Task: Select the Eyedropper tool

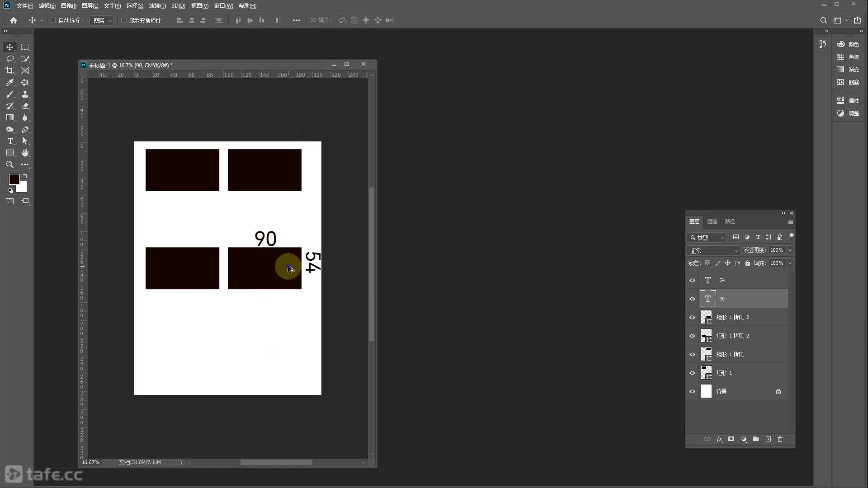Action: (9, 82)
